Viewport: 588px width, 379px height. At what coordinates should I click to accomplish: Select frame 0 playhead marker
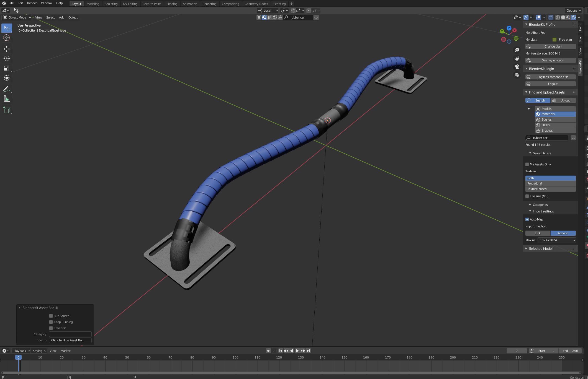(18, 357)
